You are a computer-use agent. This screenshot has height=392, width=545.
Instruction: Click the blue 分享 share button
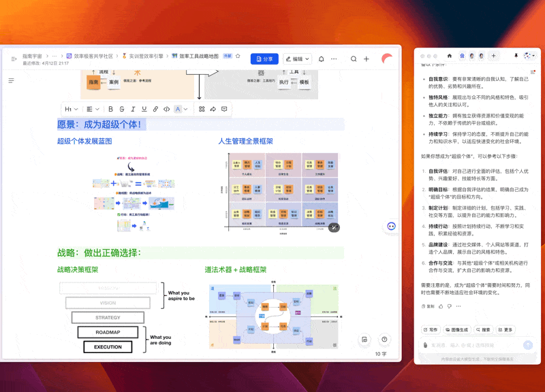[264, 59]
